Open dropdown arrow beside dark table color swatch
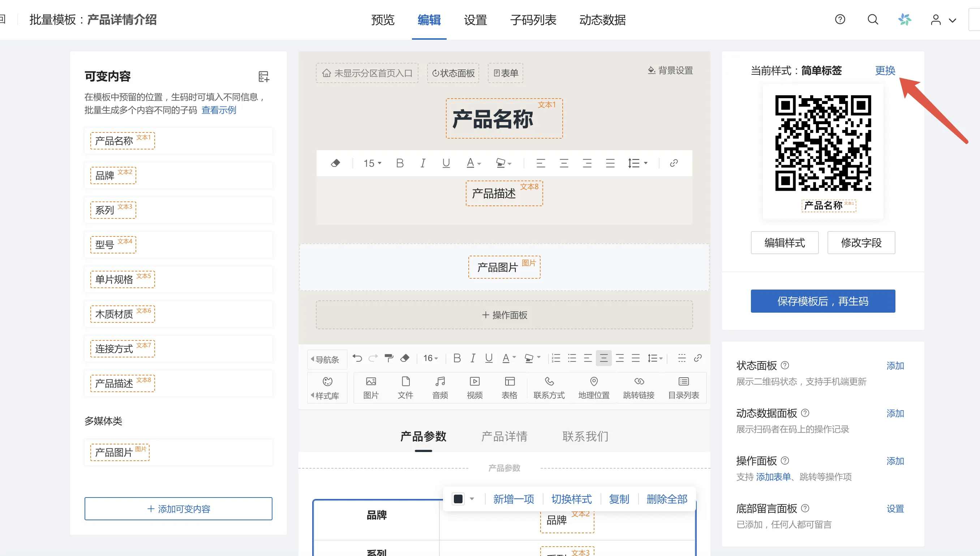Image resolution: width=980 pixels, height=556 pixels. click(x=472, y=499)
